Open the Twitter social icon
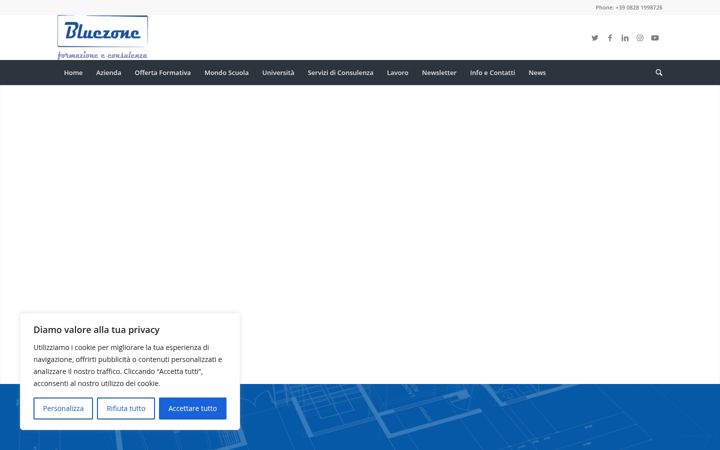Screen dimensions: 720x450 595,38
